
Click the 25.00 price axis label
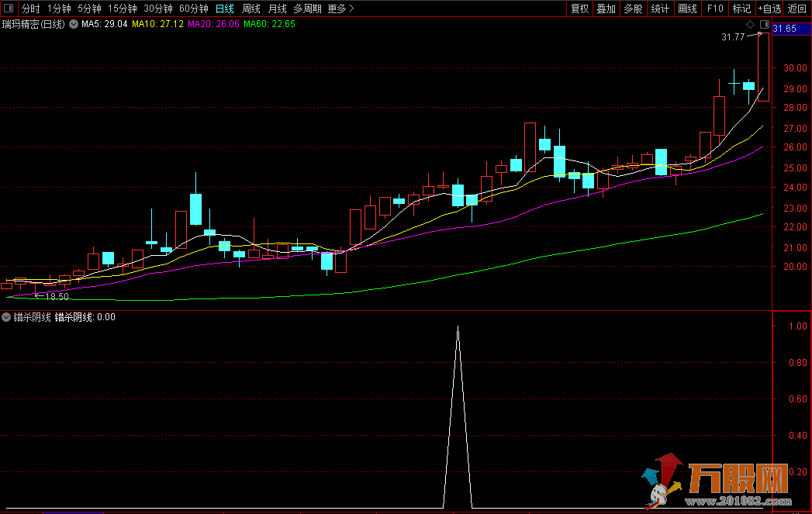[795, 167]
